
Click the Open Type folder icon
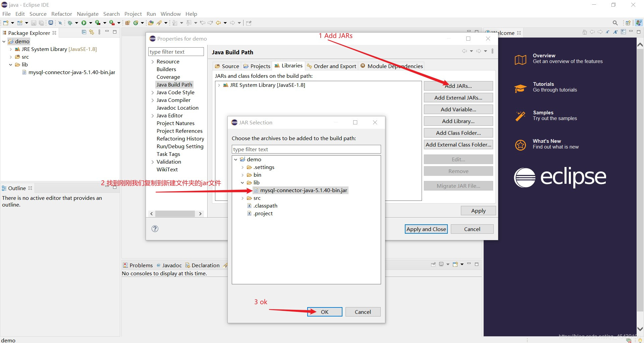tap(151, 23)
